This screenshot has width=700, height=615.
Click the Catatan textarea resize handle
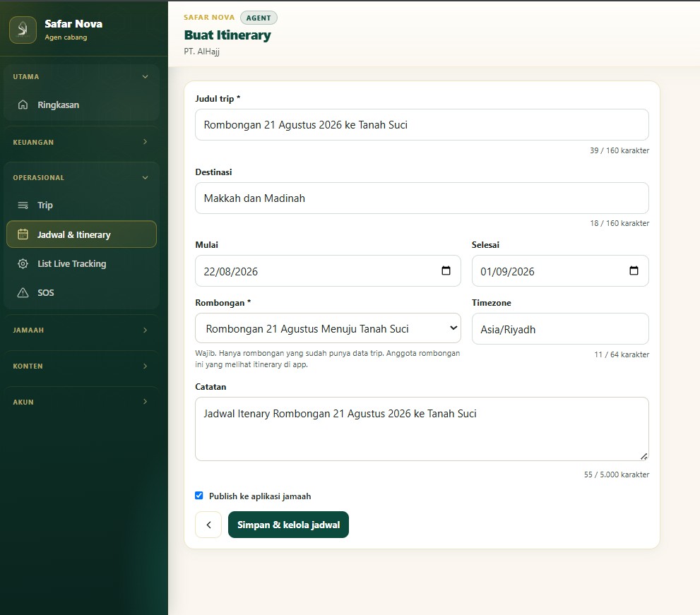click(x=643, y=456)
